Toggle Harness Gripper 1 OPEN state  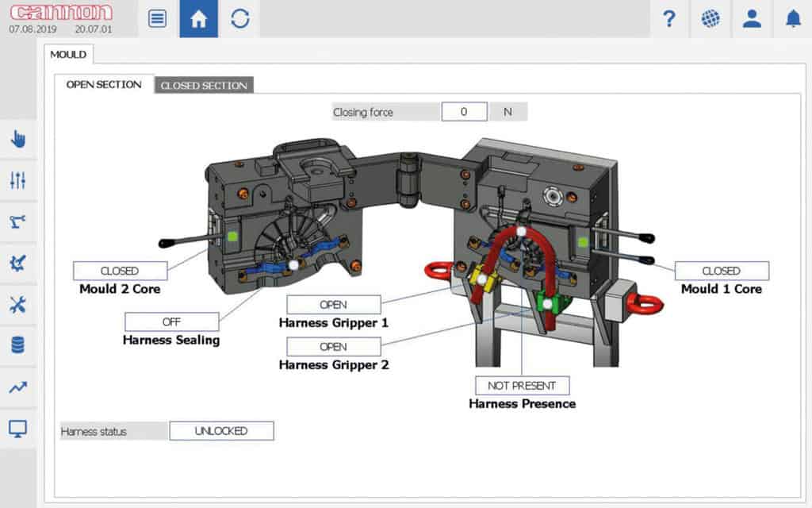pyautogui.click(x=333, y=304)
